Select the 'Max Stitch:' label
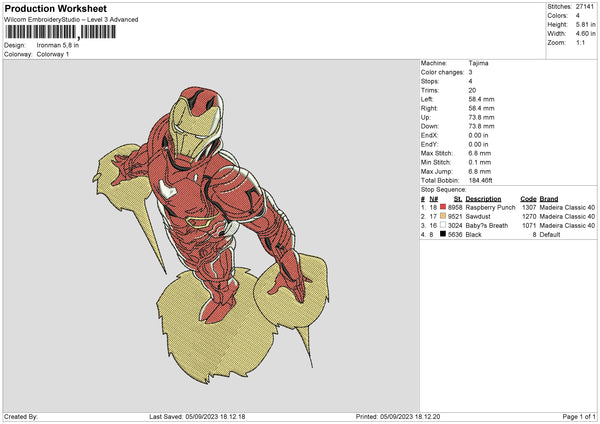 click(x=437, y=153)
